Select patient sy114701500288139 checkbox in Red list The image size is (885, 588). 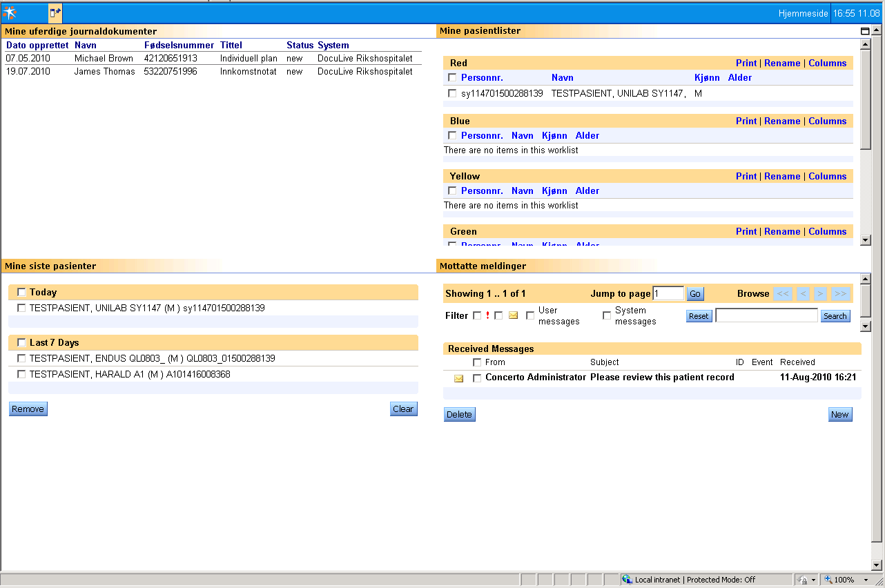click(x=452, y=93)
